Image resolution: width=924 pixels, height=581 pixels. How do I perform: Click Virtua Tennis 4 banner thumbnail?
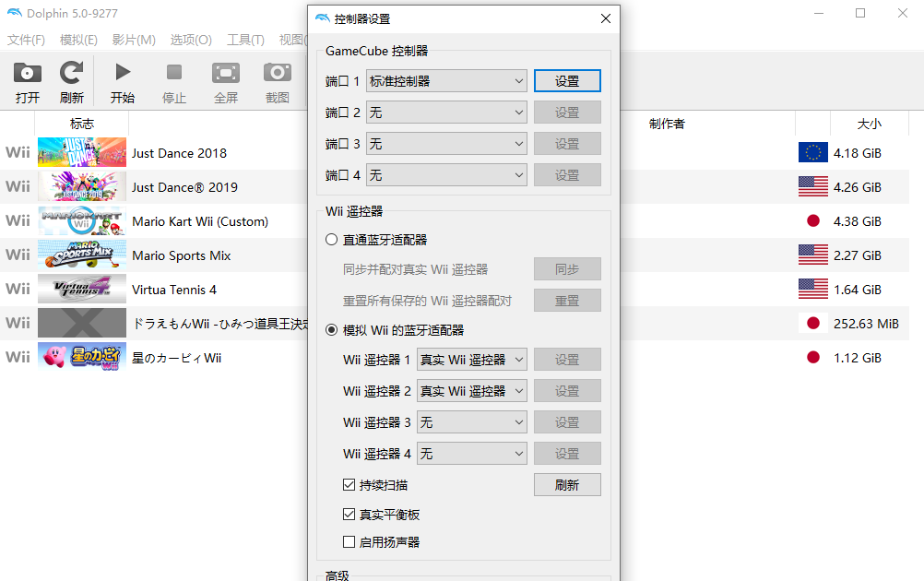coord(82,290)
